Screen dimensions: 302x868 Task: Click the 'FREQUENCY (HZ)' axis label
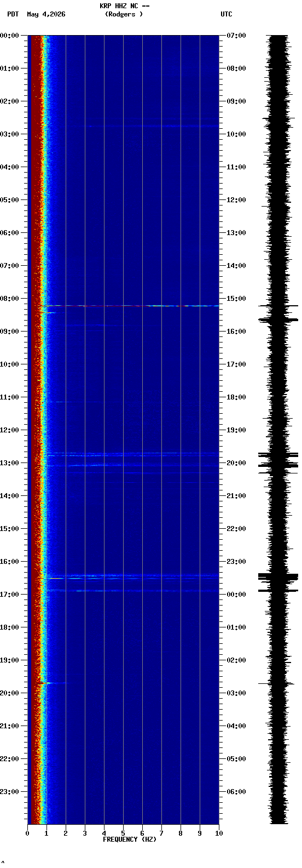pos(130,840)
